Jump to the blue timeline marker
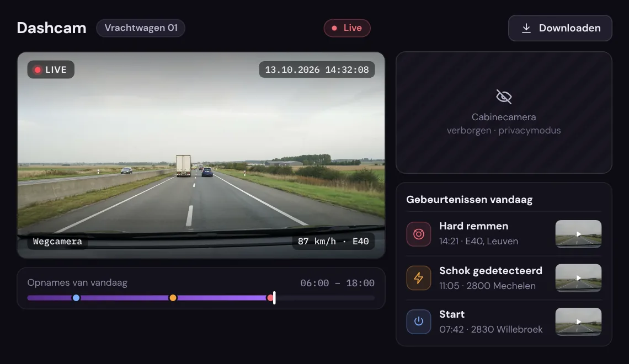629x364 pixels. coord(76,298)
